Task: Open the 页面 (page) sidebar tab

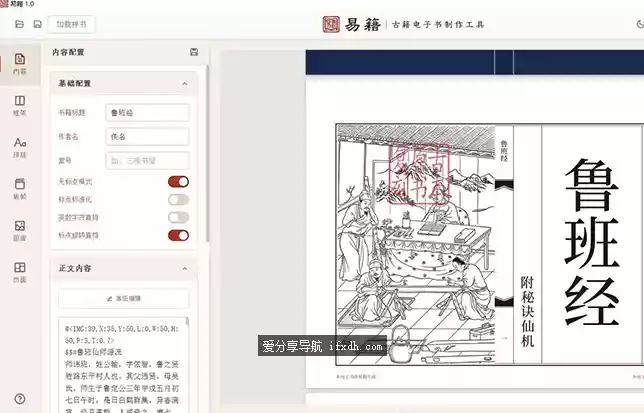Action: pos(20,272)
